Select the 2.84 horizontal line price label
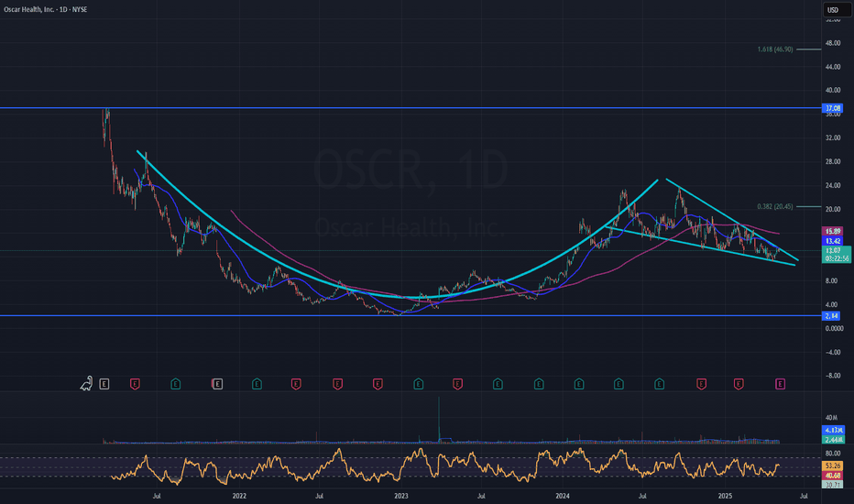 [831, 315]
